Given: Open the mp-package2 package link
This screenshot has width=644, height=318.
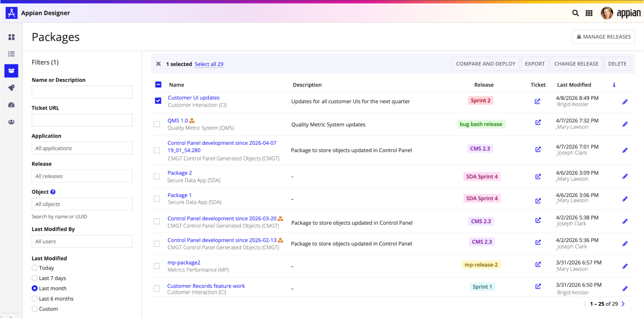Looking at the screenshot, I should point(184,263).
